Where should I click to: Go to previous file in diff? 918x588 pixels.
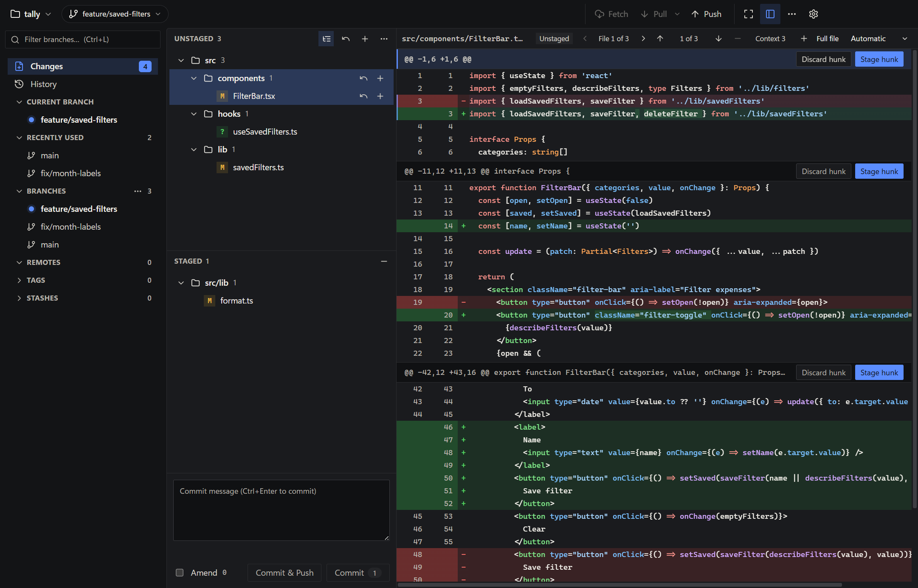point(585,39)
